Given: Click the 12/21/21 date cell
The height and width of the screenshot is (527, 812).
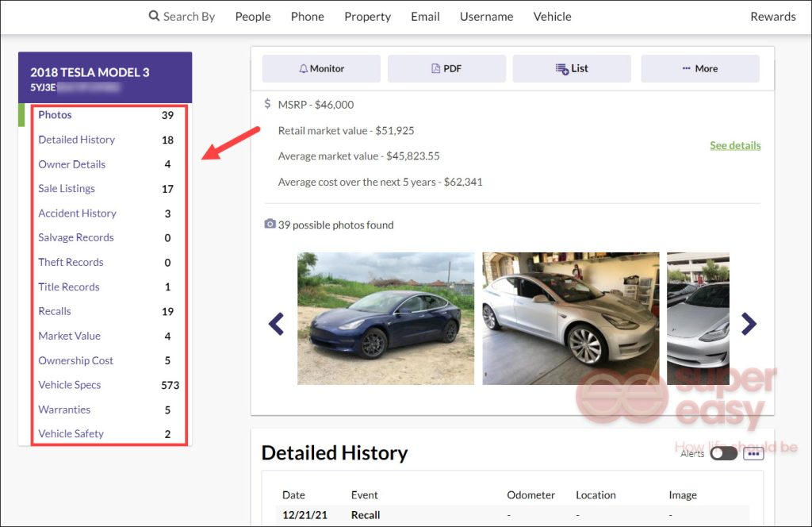Looking at the screenshot, I should pyautogui.click(x=304, y=515).
